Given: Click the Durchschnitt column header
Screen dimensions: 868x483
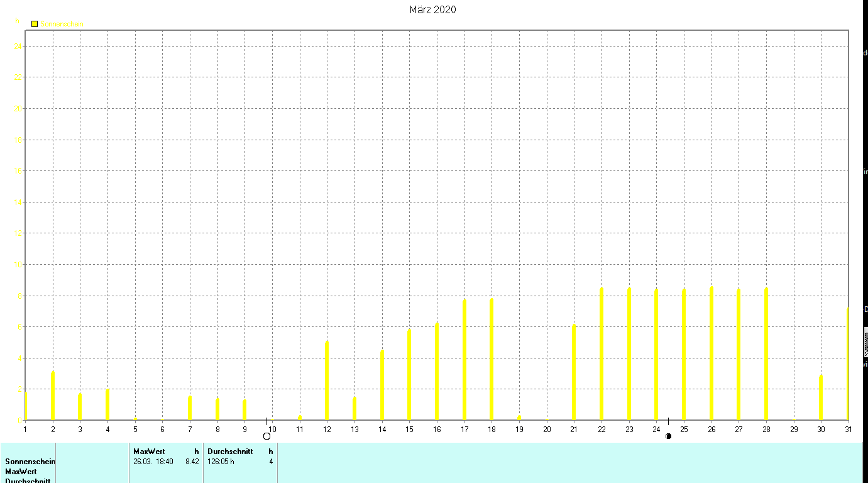Looking at the screenshot, I should point(230,452).
